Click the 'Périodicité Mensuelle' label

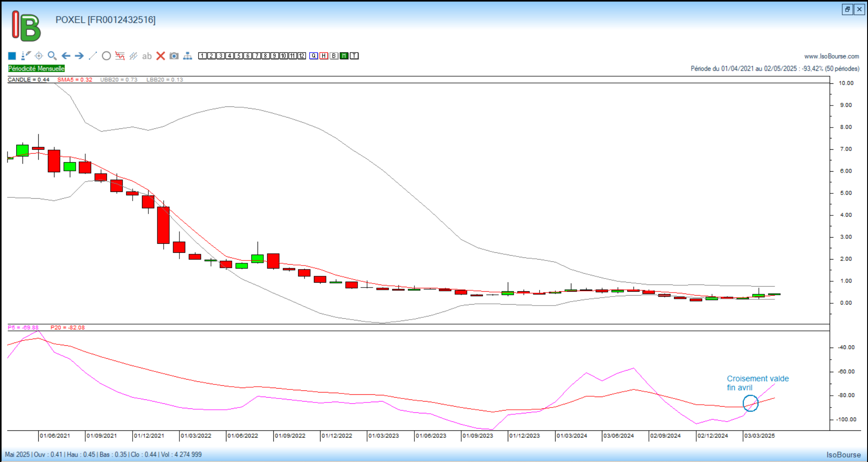click(x=37, y=69)
